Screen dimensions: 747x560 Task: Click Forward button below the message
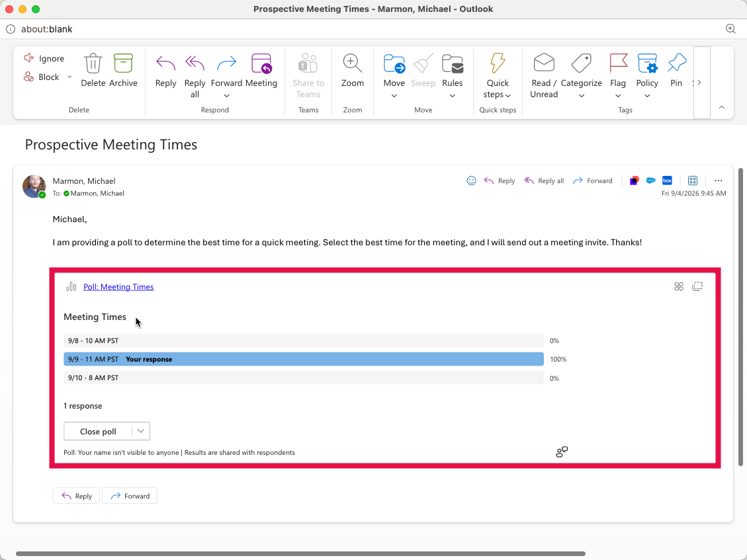click(x=130, y=496)
